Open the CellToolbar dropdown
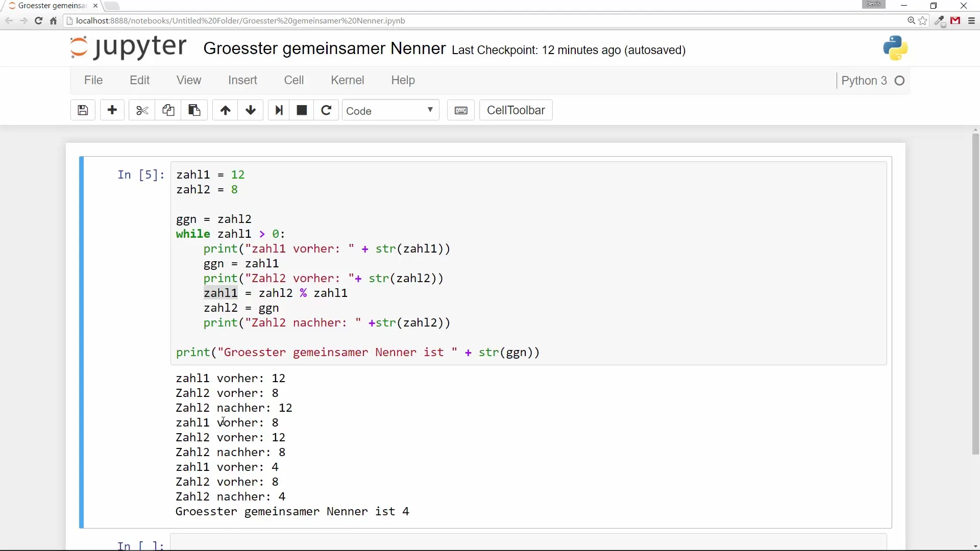This screenshot has height=551, width=980. click(516, 110)
